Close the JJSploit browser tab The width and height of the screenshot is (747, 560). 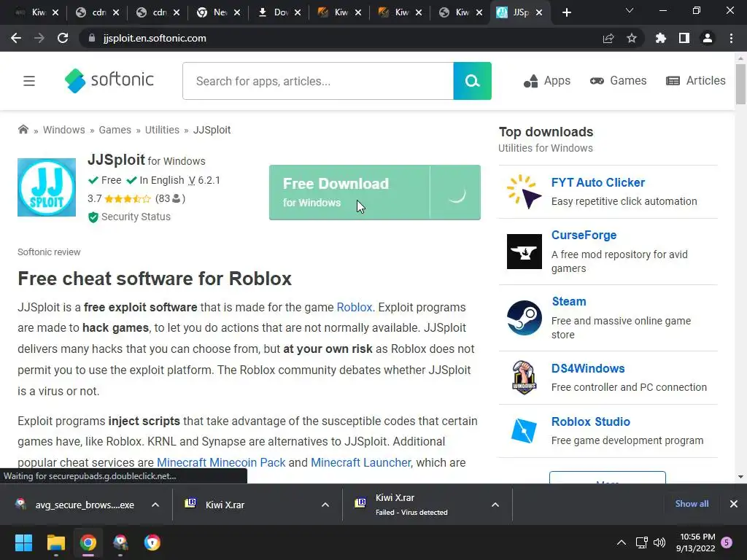tap(539, 12)
